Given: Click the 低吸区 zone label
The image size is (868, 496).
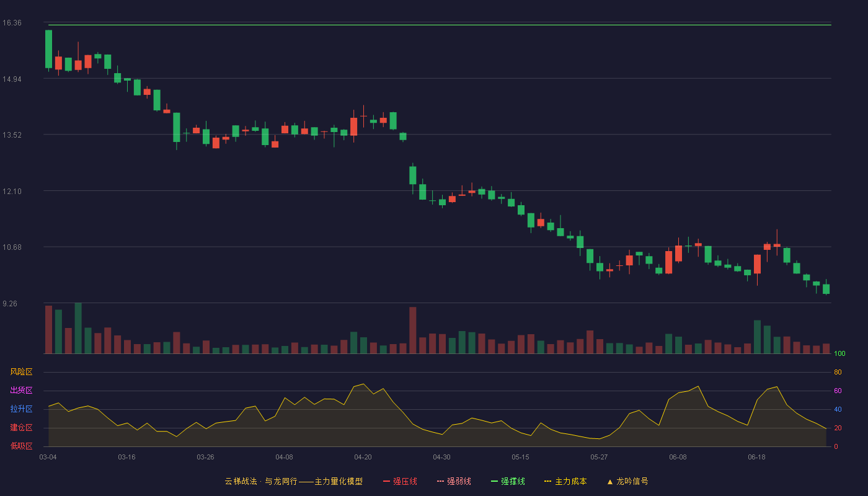Looking at the screenshot, I should pyautogui.click(x=21, y=446).
